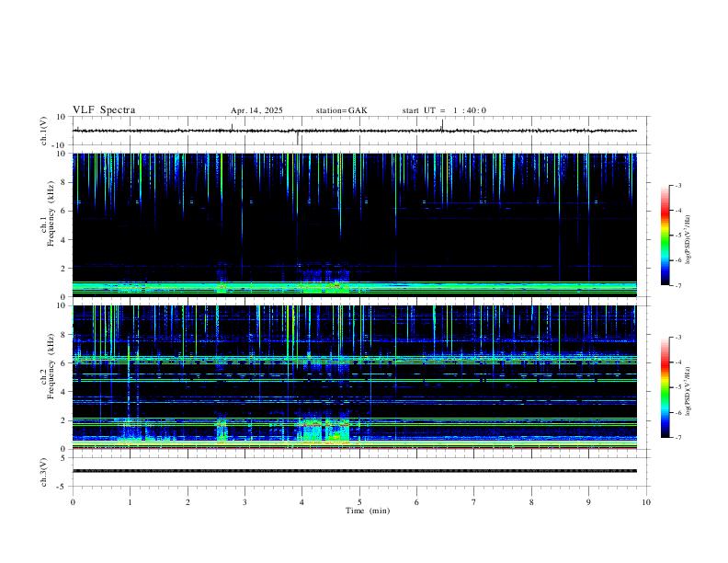Click the upward spike near 6.5 min in ch.1 waveform

pos(442,125)
